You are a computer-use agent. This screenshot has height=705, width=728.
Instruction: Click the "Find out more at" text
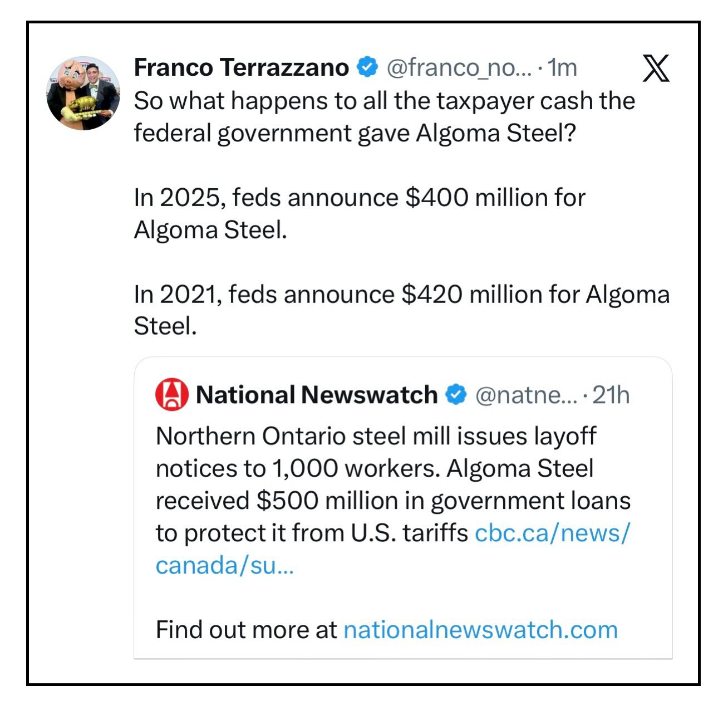click(246, 630)
